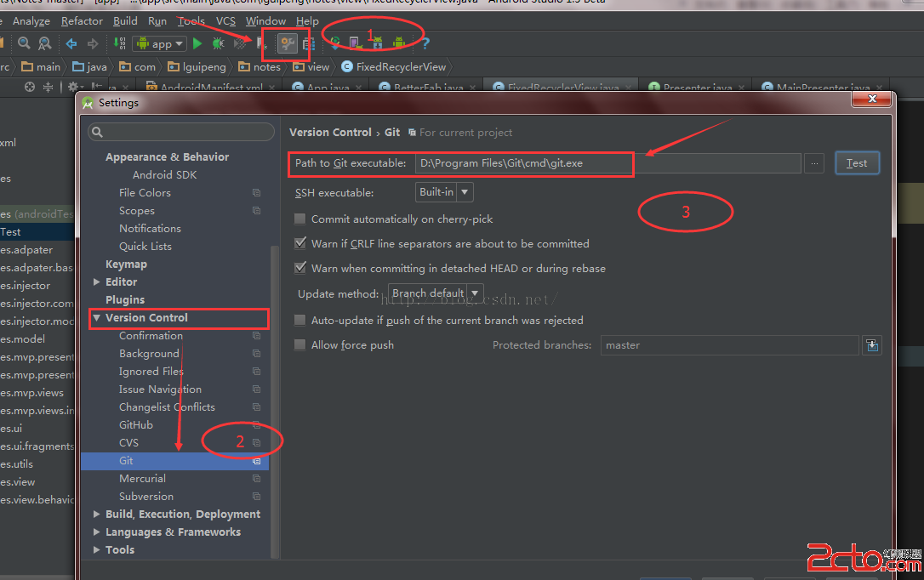Click the Make Project icon
The width and height of the screenshot is (924, 580).
tap(119, 43)
